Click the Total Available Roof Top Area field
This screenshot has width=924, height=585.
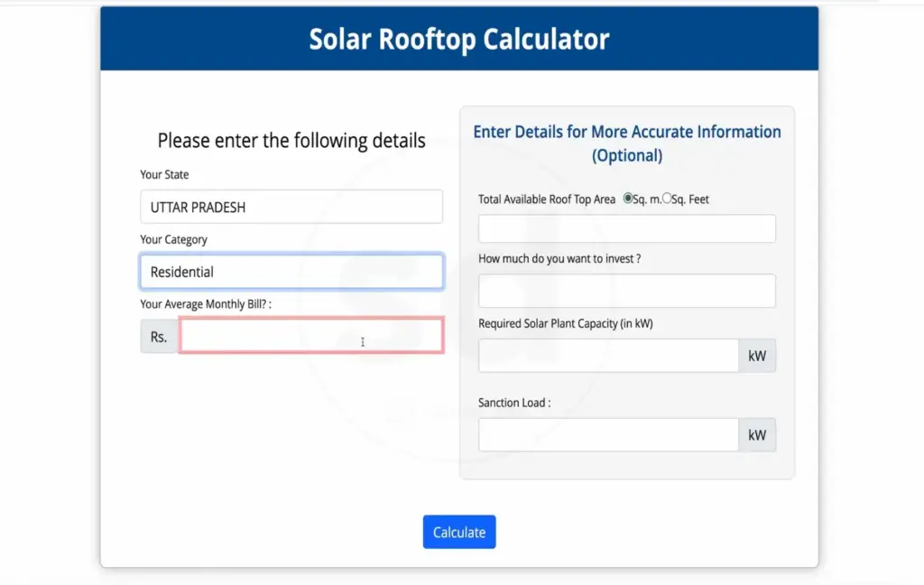626,228
